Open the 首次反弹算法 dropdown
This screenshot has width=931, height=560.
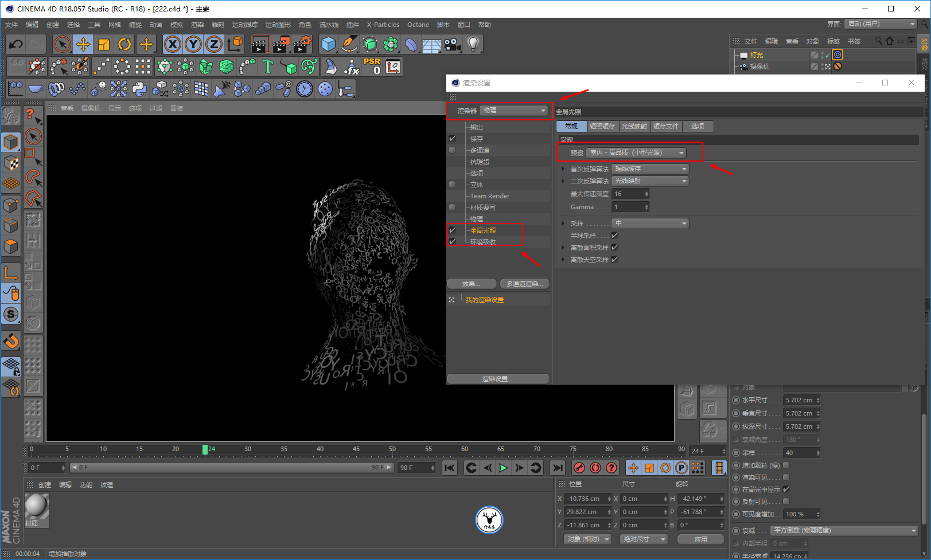pyautogui.click(x=650, y=169)
